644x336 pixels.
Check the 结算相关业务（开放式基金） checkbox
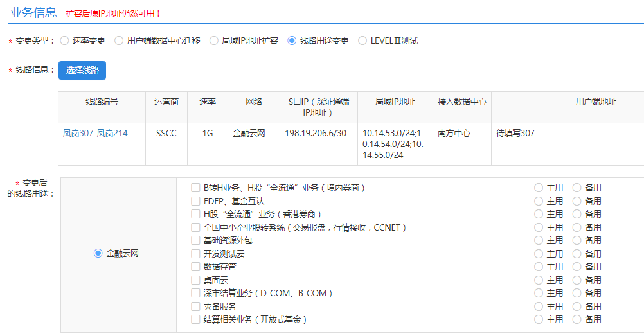[195, 319]
